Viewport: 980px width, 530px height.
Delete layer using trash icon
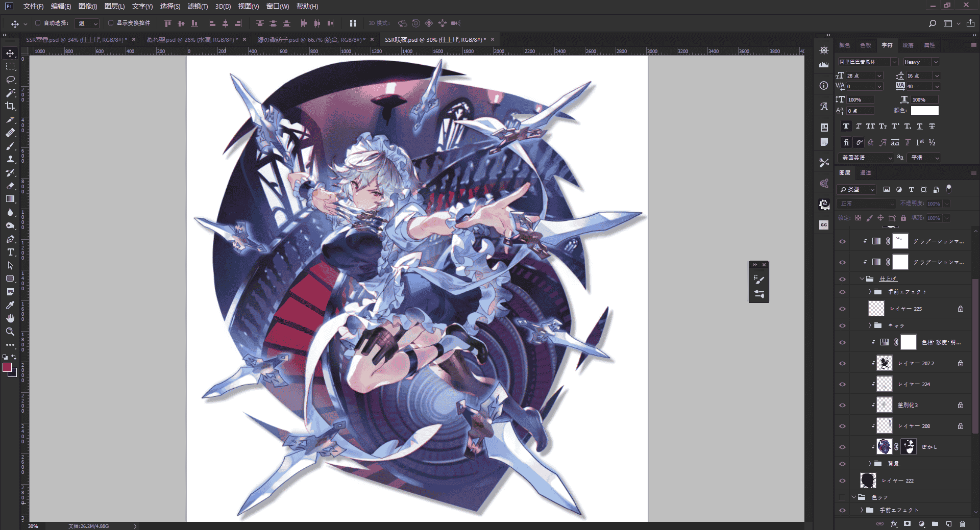coord(962,524)
